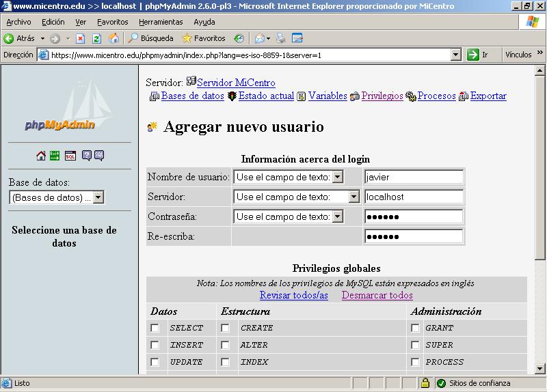Open the Nombre de usuario dropdown

[288, 177]
